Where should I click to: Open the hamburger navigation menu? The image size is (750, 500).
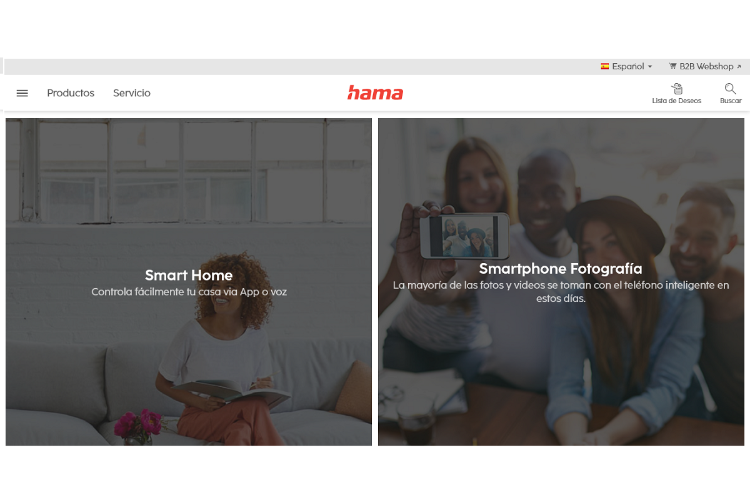coord(22,93)
